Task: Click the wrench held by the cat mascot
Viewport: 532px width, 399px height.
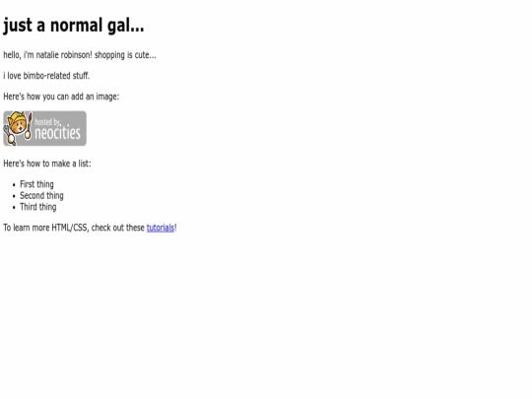Action: (9, 136)
